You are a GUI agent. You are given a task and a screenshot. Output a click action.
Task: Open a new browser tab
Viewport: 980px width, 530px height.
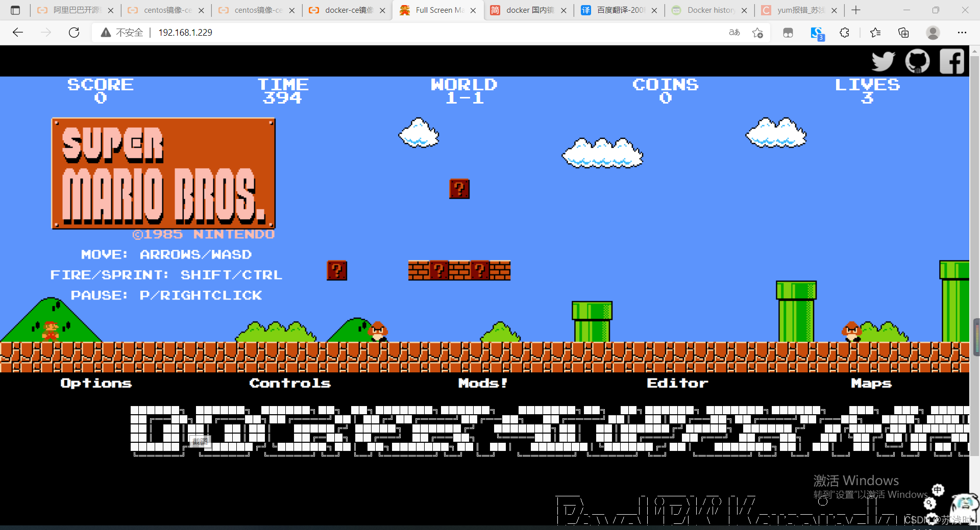pos(856,10)
